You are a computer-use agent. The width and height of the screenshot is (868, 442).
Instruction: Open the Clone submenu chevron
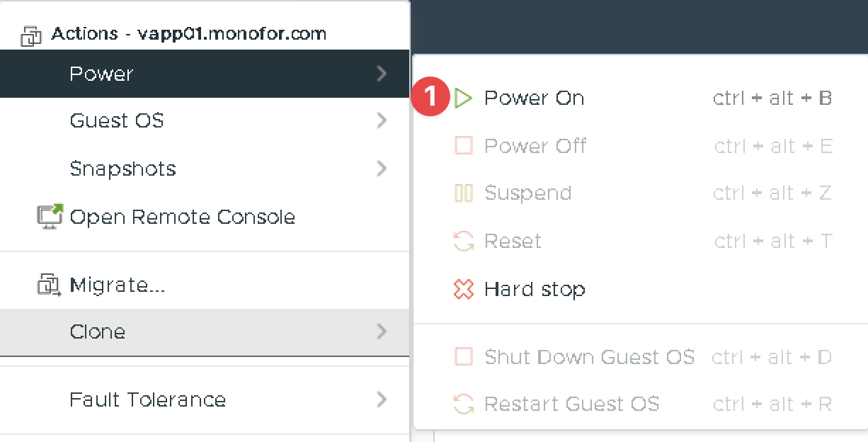pos(382,331)
